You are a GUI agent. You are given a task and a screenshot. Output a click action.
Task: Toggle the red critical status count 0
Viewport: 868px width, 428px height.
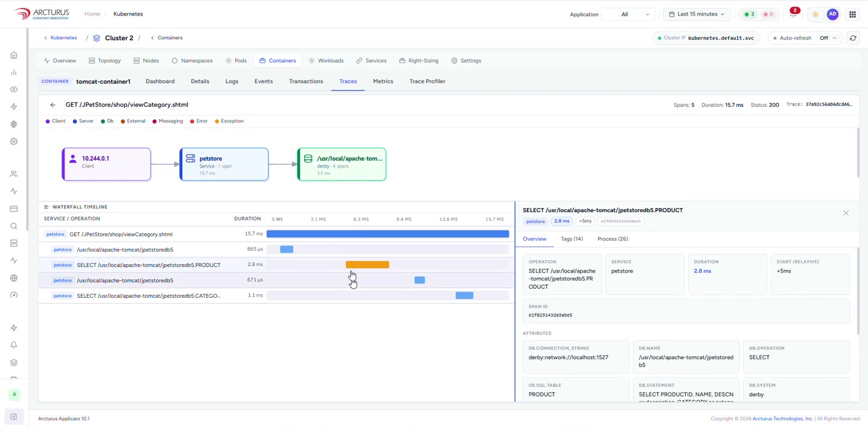click(768, 14)
